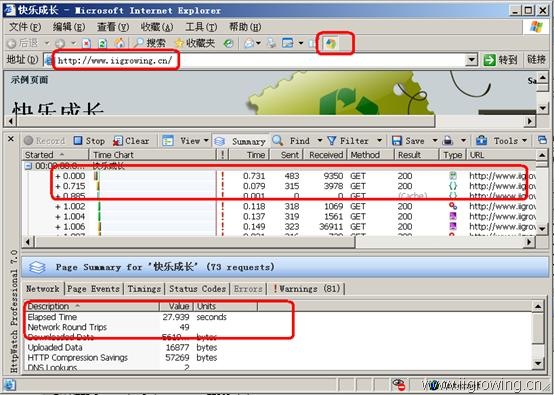Click the green Go arrow button

coord(490,60)
